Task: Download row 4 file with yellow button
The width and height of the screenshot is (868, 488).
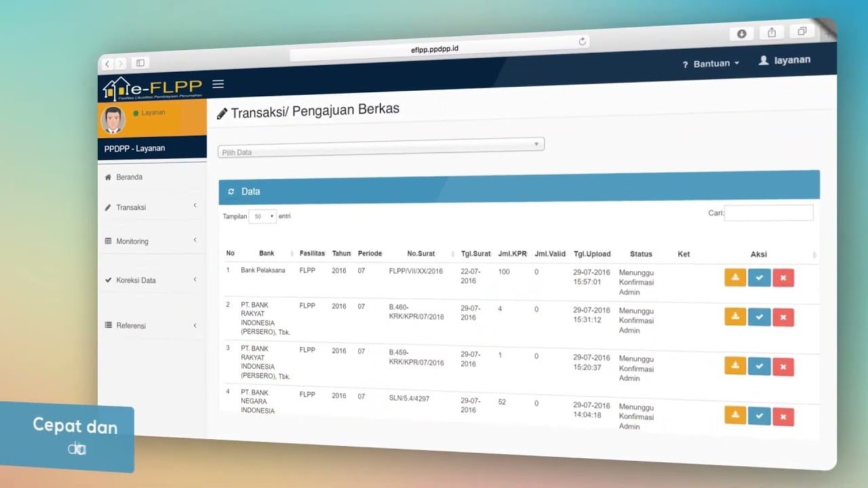Action: [x=735, y=415]
